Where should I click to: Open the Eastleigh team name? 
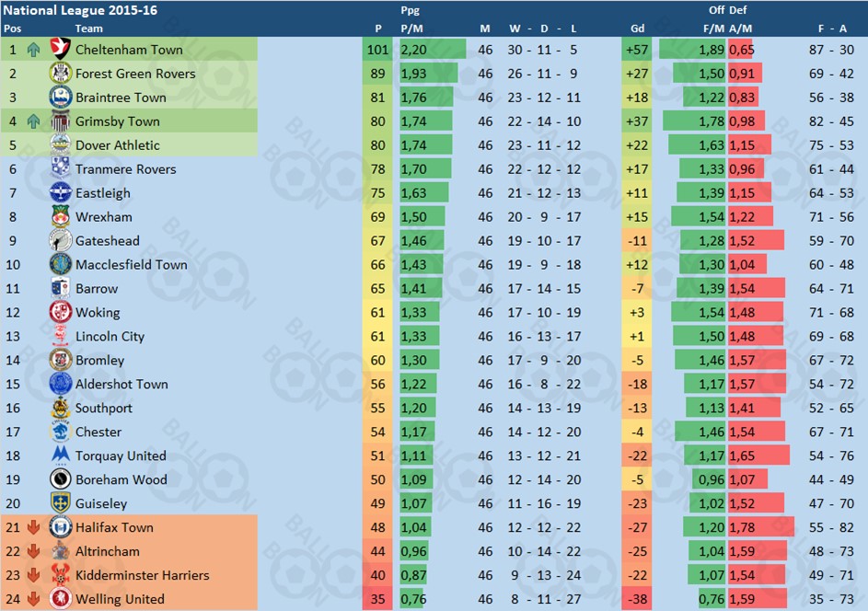pyautogui.click(x=103, y=193)
